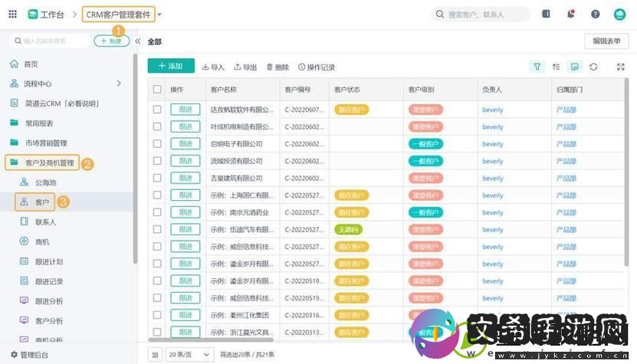The height and width of the screenshot is (364, 637).
Task: Click the green comment display icon
Action: point(574,67)
